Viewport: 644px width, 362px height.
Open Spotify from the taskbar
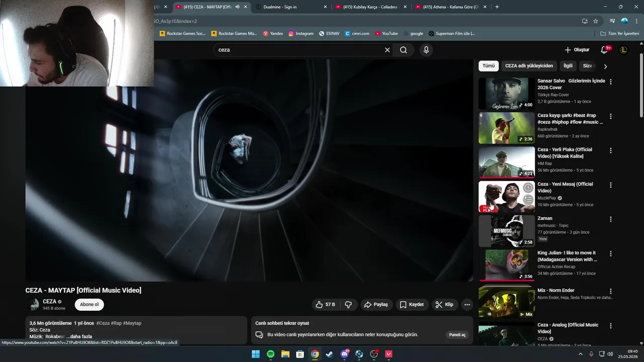coord(271,354)
